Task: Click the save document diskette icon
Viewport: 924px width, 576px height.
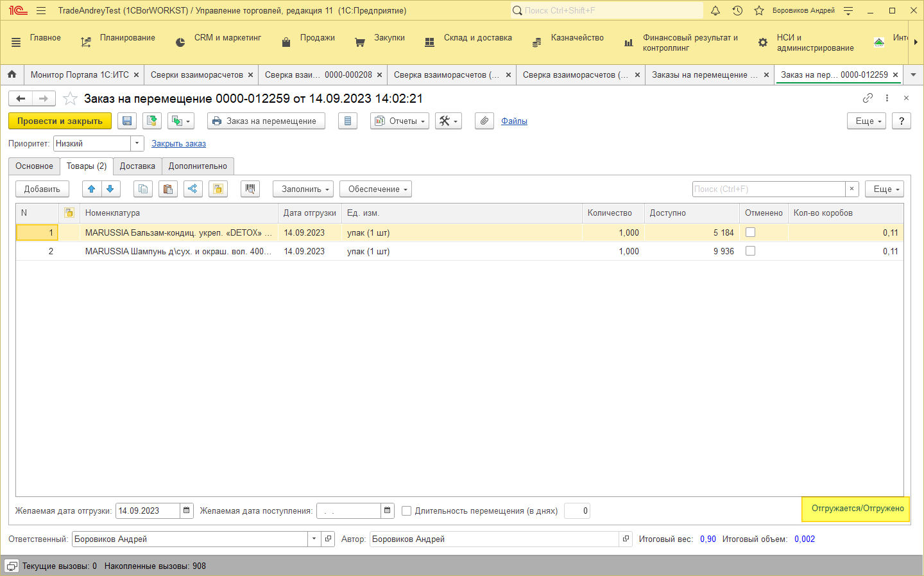Action: coord(127,121)
